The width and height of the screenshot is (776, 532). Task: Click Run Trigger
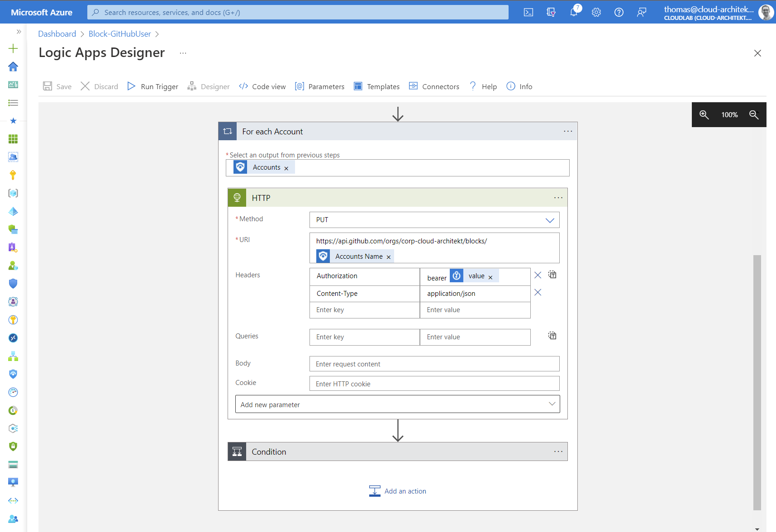pos(152,86)
